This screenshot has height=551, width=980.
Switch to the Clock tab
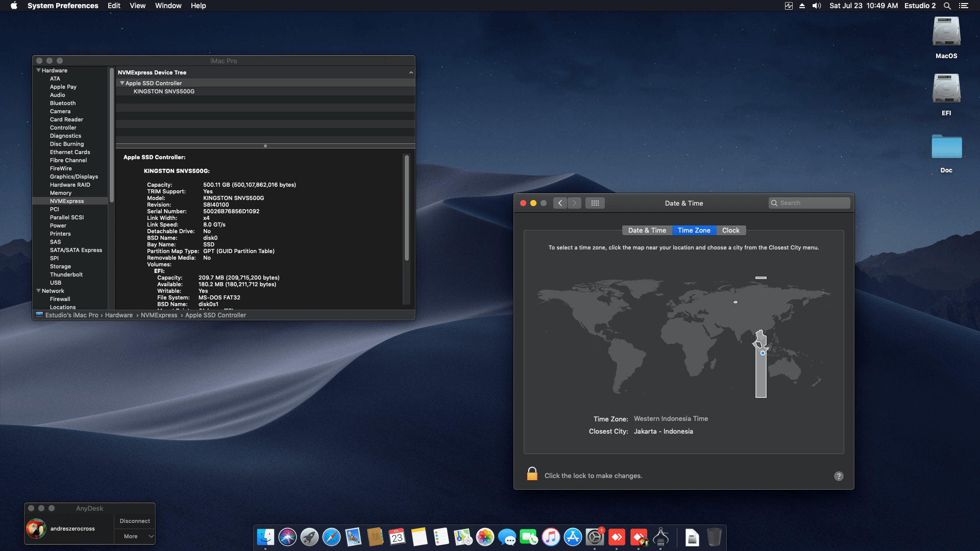pyautogui.click(x=731, y=231)
